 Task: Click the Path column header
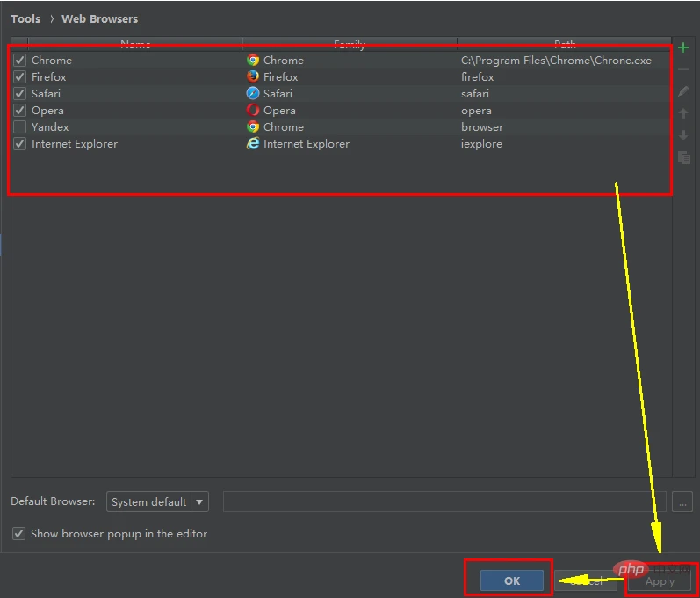point(564,44)
